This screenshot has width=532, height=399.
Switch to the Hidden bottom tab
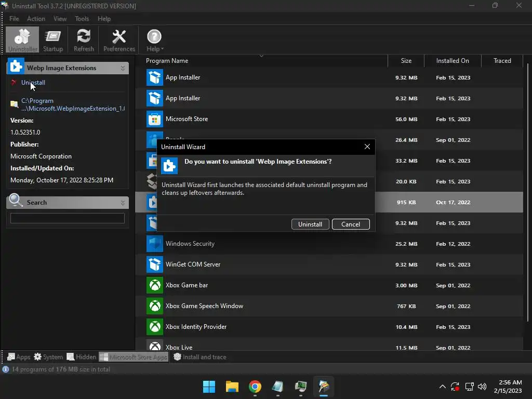(82, 357)
